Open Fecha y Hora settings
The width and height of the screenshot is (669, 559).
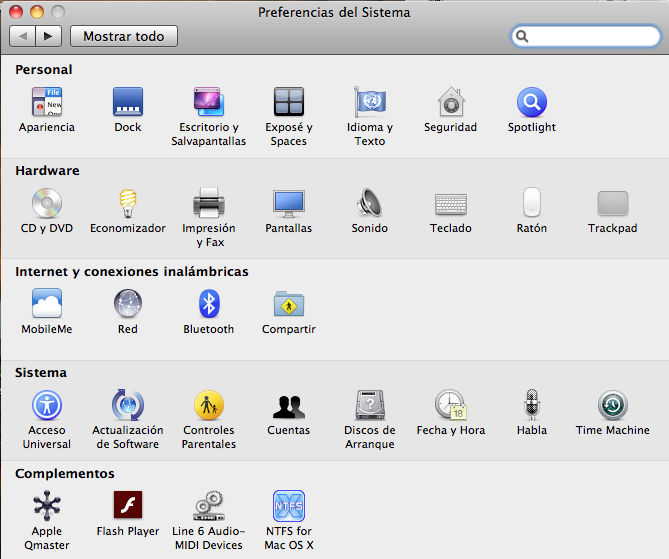(450, 406)
